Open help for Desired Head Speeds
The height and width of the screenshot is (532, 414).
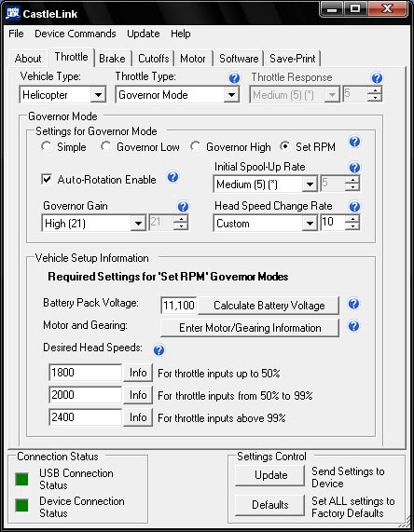click(x=159, y=349)
